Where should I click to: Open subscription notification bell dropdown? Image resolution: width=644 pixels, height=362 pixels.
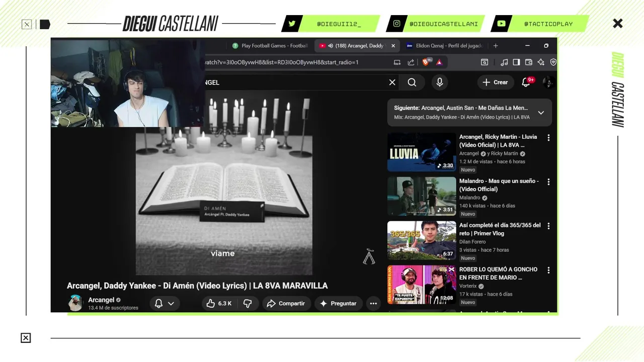click(x=165, y=304)
